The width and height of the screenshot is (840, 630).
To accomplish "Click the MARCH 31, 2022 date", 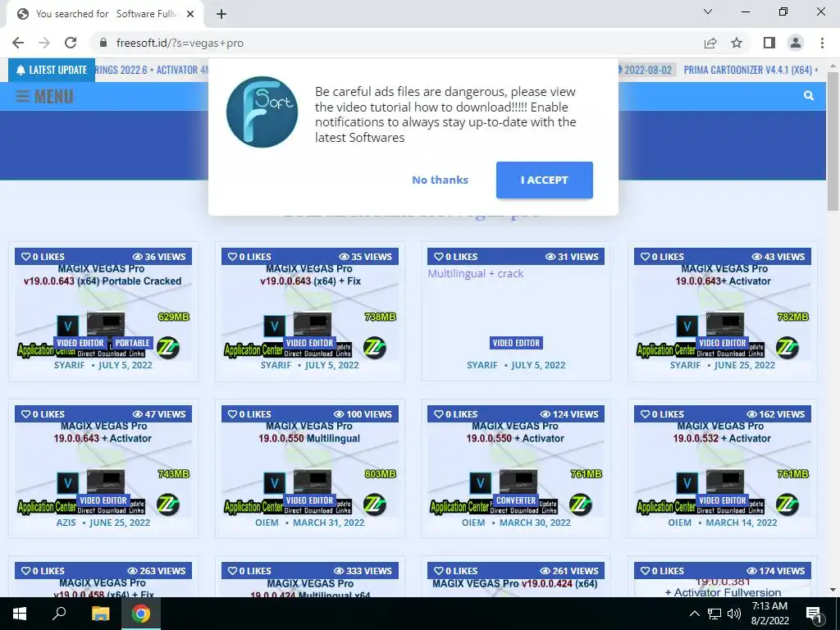I will point(328,523).
